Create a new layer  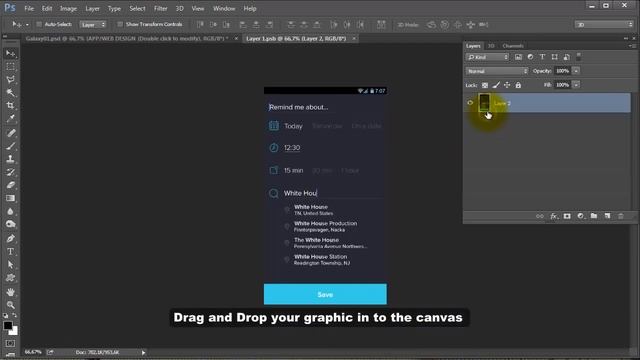(607, 216)
